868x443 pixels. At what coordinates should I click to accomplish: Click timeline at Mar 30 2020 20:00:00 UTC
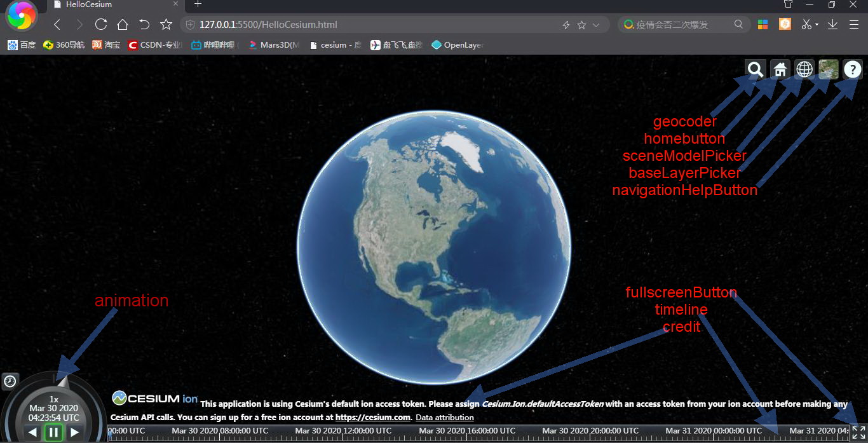[590, 431]
